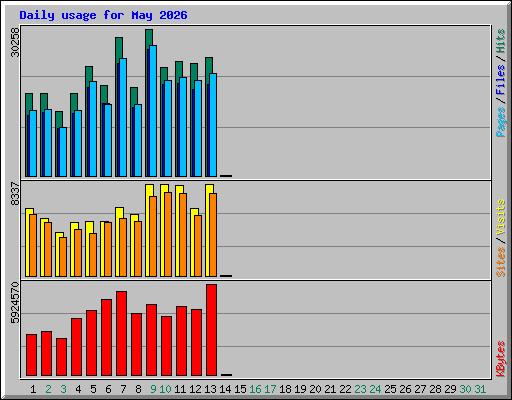512x400 pixels.
Task: Click day 11 on the x-axis
Action: pyautogui.click(x=180, y=389)
